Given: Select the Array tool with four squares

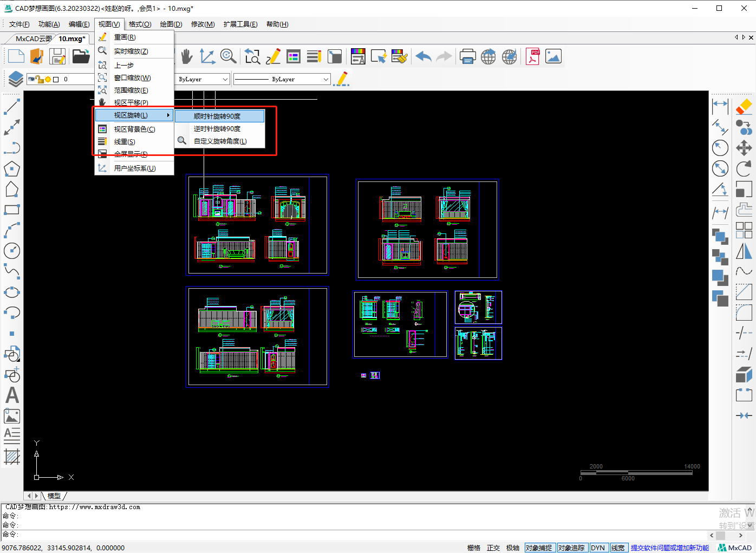Looking at the screenshot, I should click(x=744, y=230).
